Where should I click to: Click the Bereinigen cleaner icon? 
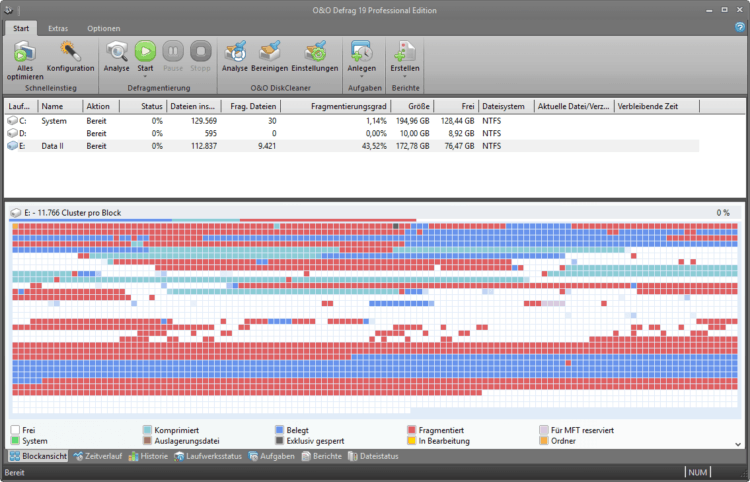(x=270, y=52)
